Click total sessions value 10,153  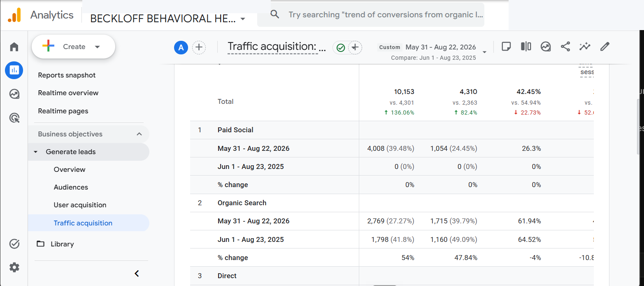[x=404, y=91]
